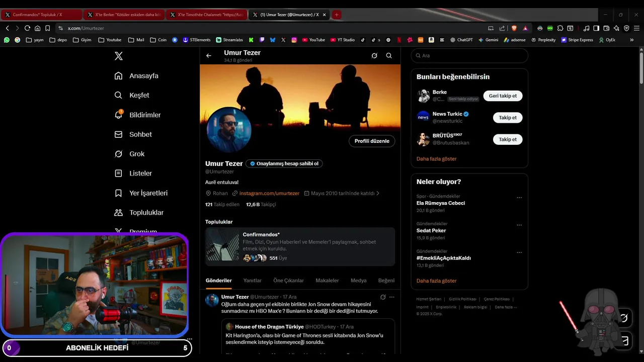Open Grok from the sidebar
Image resolution: width=644 pixels, height=362 pixels.
(129, 154)
